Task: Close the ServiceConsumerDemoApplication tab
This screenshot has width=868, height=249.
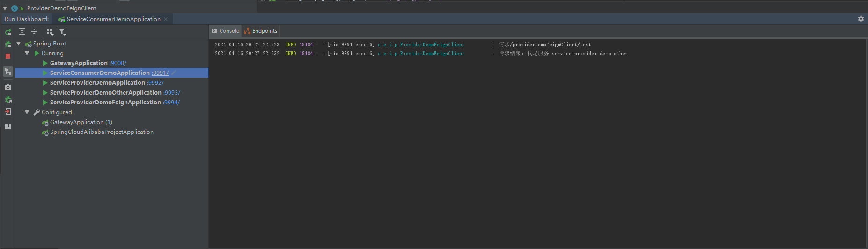Action: pos(166,19)
